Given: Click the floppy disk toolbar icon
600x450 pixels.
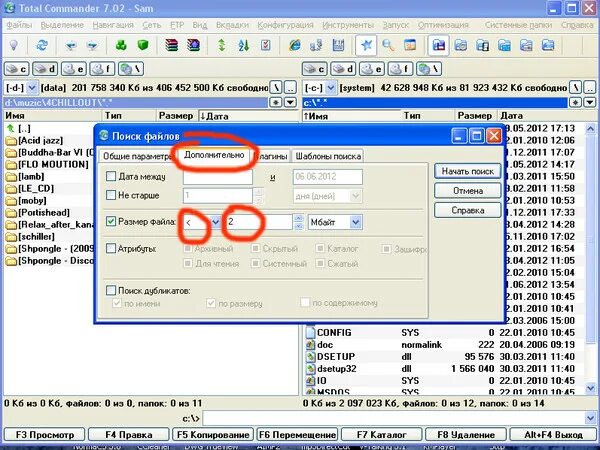Looking at the screenshot, I should point(338,45).
